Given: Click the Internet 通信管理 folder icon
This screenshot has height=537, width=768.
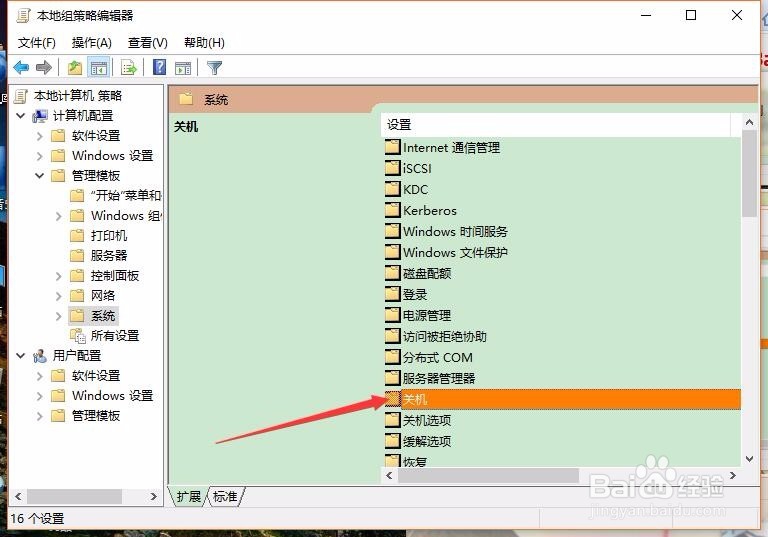Looking at the screenshot, I should pos(392,147).
